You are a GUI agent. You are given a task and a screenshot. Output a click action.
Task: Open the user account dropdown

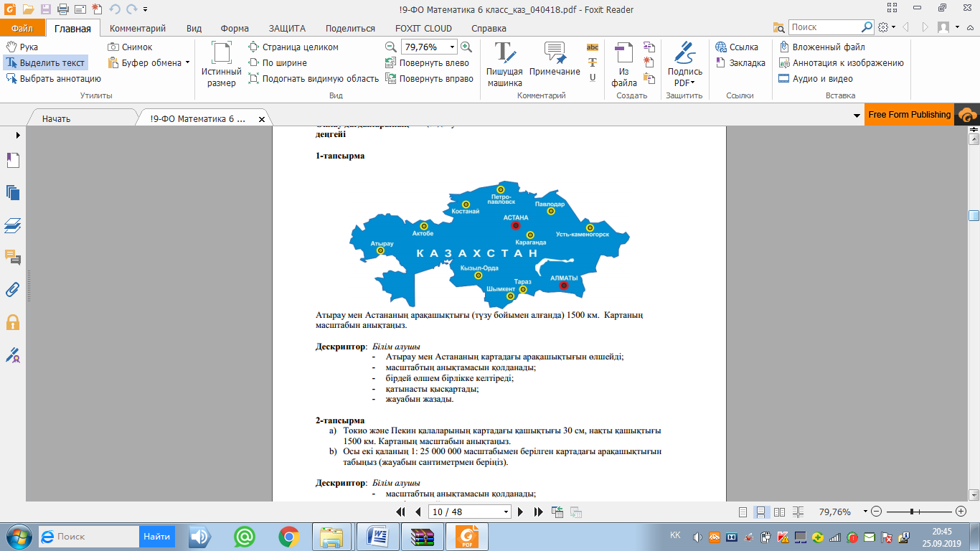pos(948,27)
